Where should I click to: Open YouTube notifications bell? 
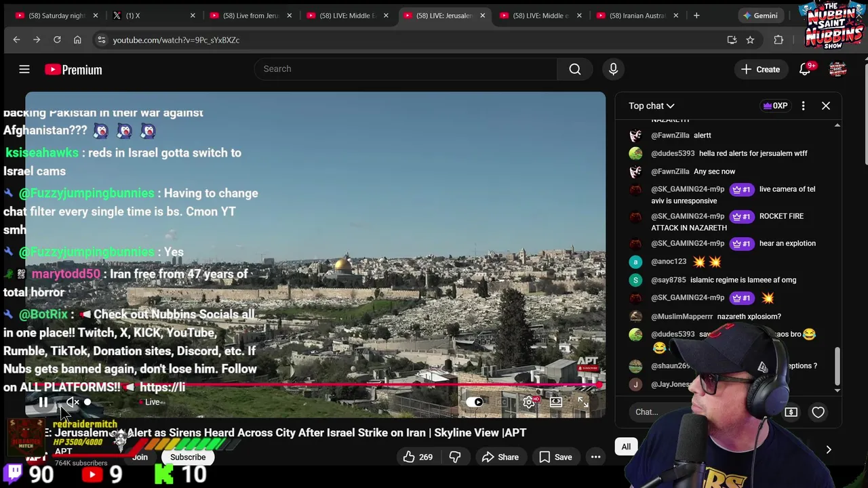(805, 69)
